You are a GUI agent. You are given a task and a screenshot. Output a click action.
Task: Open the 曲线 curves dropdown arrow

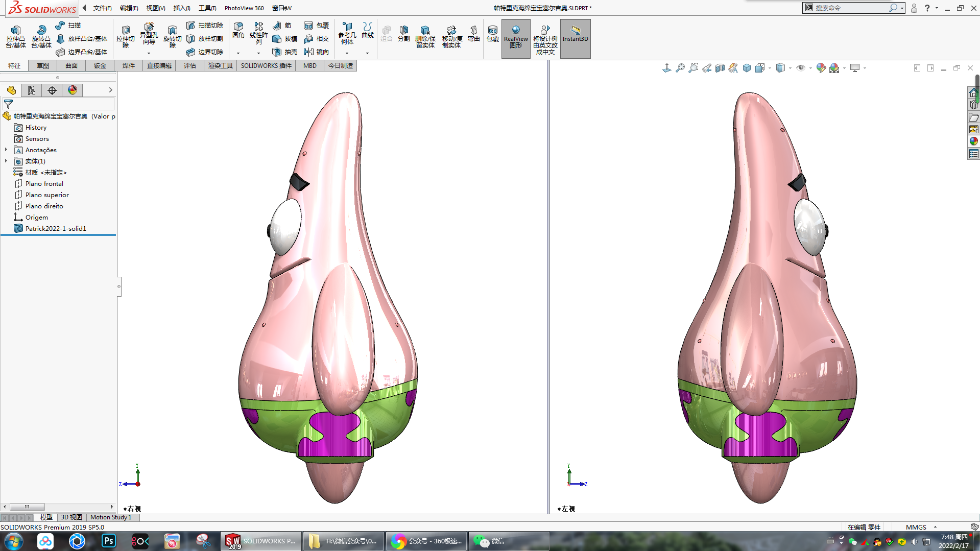(x=367, y=53)
